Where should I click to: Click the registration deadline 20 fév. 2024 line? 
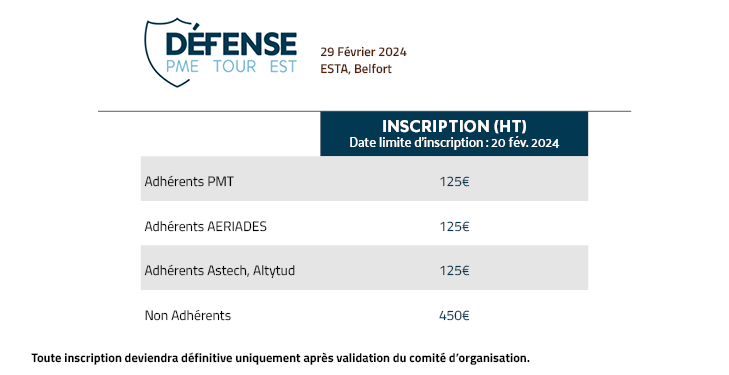coord(454,143)
